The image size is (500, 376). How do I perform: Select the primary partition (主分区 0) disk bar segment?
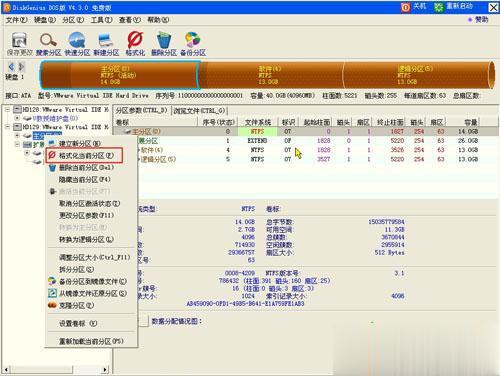point(120,75)
